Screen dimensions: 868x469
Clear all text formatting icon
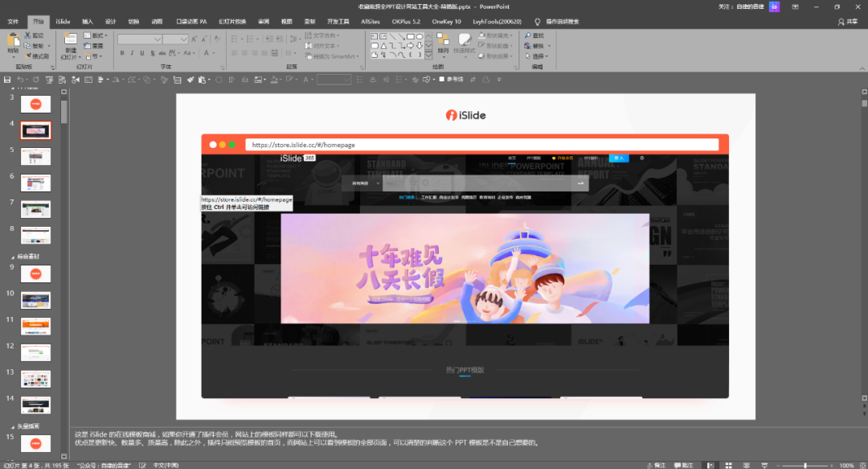pyautogui.click(x=217, y=39)
